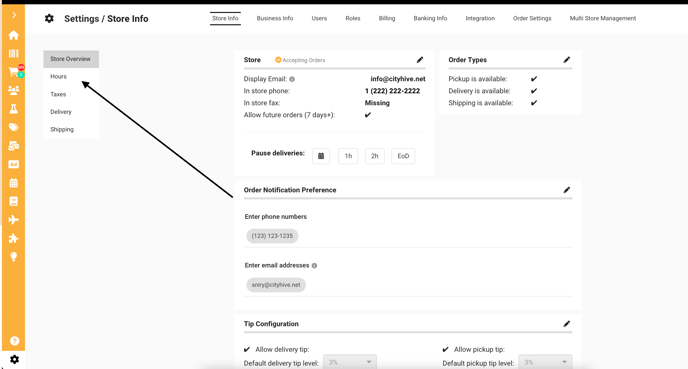Select Delivery in the side menu
The height and width of the screenshot is (369, 688).
pyautogui.click(x=71, y=112)
